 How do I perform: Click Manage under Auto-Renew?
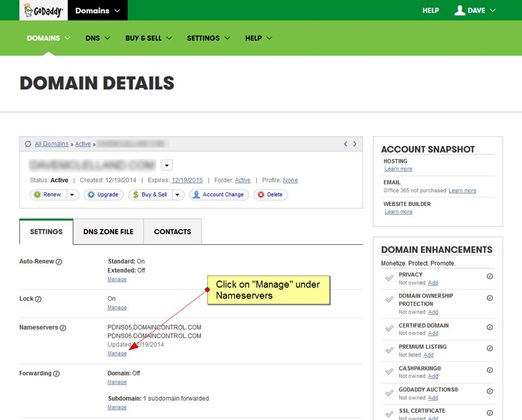point(117,279)
